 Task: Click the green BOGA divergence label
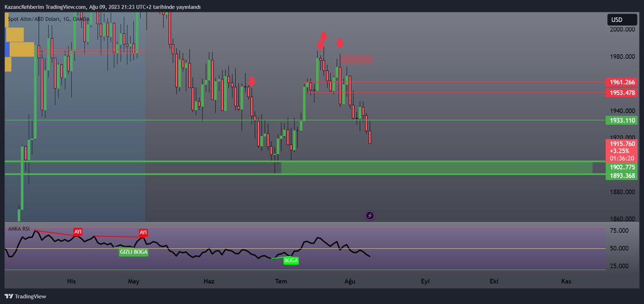[291, 261]
